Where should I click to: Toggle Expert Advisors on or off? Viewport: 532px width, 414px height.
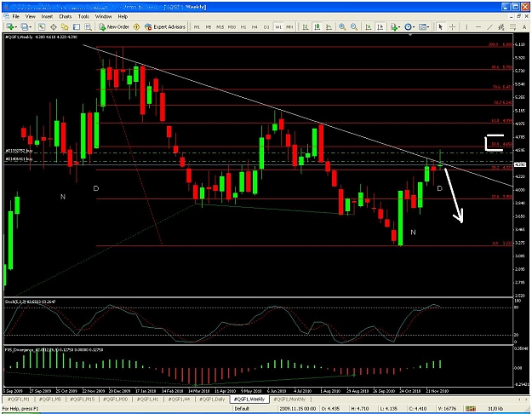165,26
